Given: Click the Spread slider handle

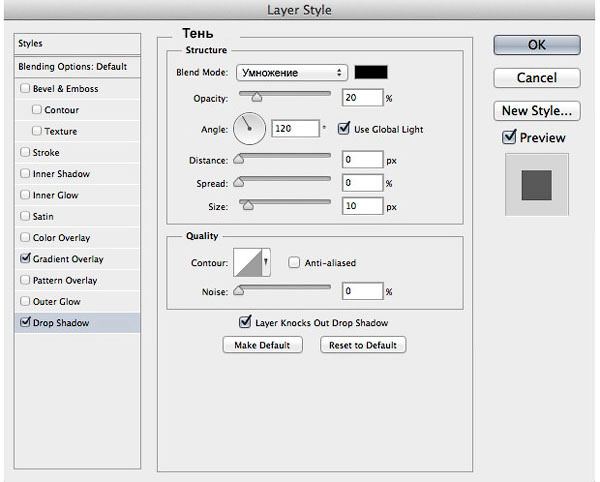Looking at the screenshot, I should click(238, 182).
